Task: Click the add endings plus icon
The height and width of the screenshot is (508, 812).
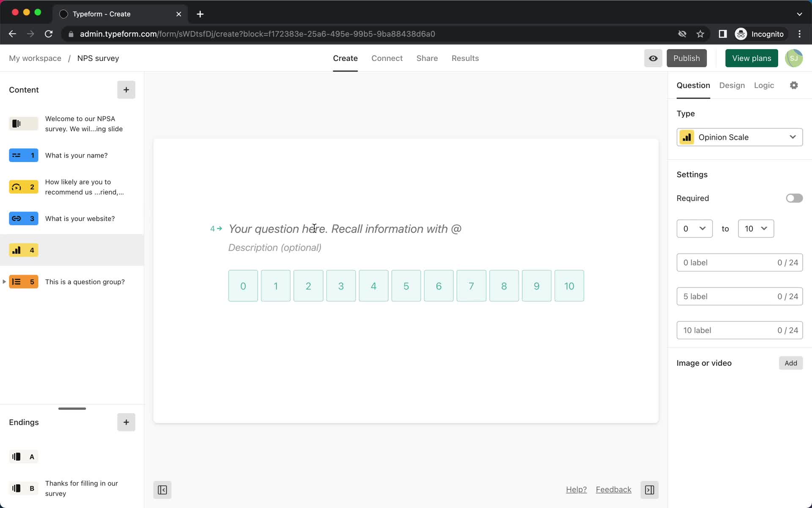Action: pyautogui.click(x=126, y=422)
